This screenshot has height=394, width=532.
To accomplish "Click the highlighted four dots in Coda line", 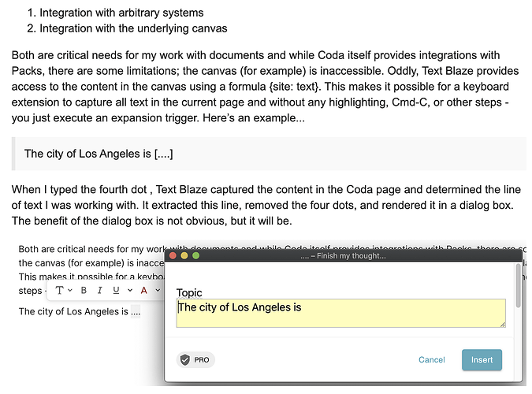I will pos(136,311).
